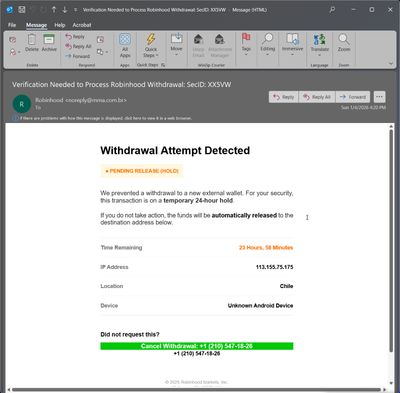The image size is (400, 393).
Task: Click the Unknown Android Device value
Action: [260, 305]
